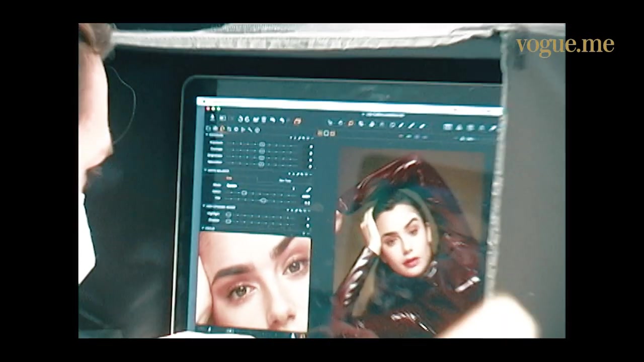Collapse the Exposure panel triangle
This screenshot has height=362, width=644.
207,135
